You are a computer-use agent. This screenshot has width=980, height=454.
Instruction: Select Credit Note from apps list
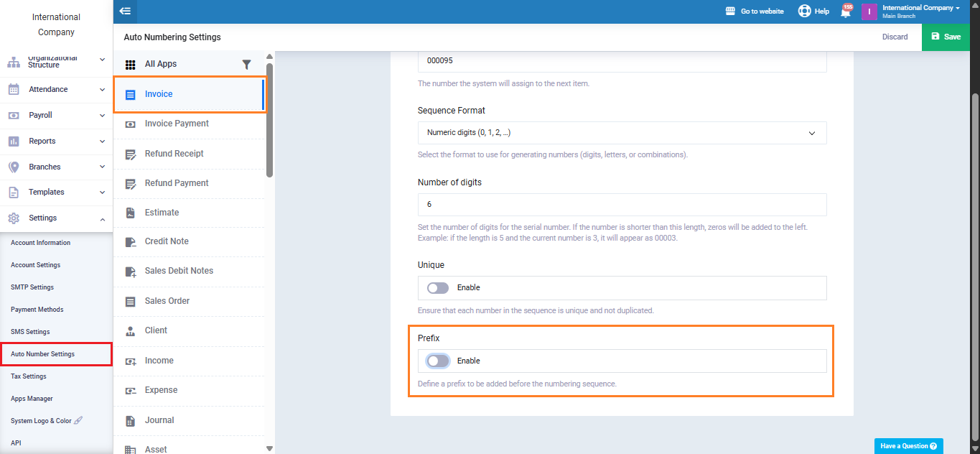pyautogui.click(x=167, y=241)
